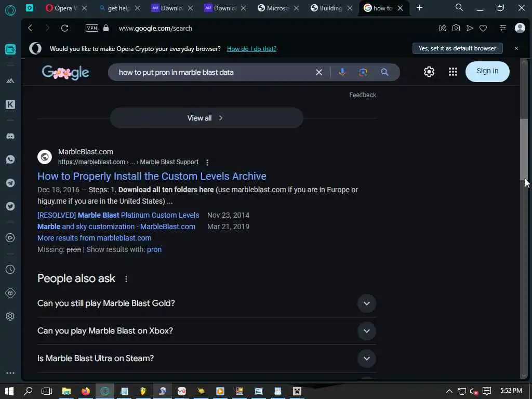Click the Google logo
The height and width of the screenshot is (399, 532).
pyautogui.click(x=65, y=72)
